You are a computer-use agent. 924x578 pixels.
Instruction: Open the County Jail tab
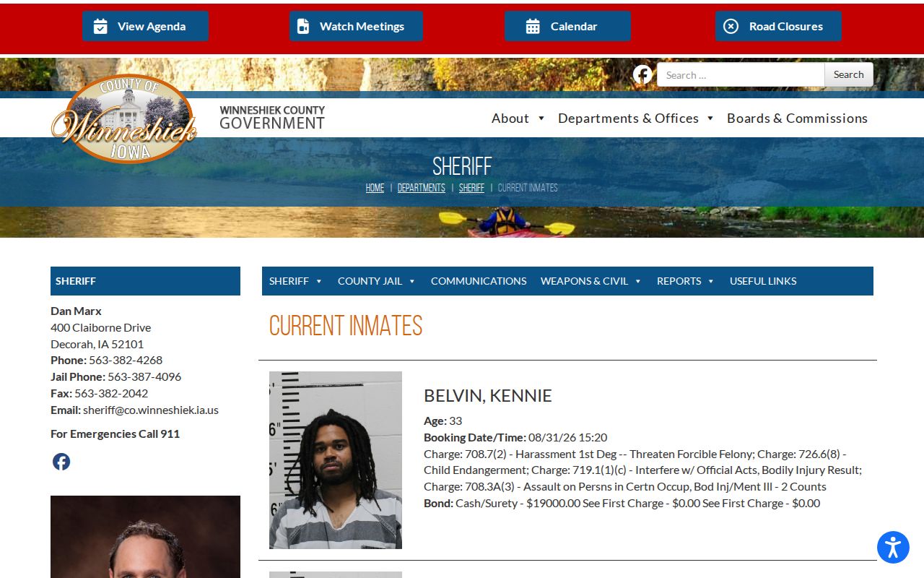(x=370, y=281)
